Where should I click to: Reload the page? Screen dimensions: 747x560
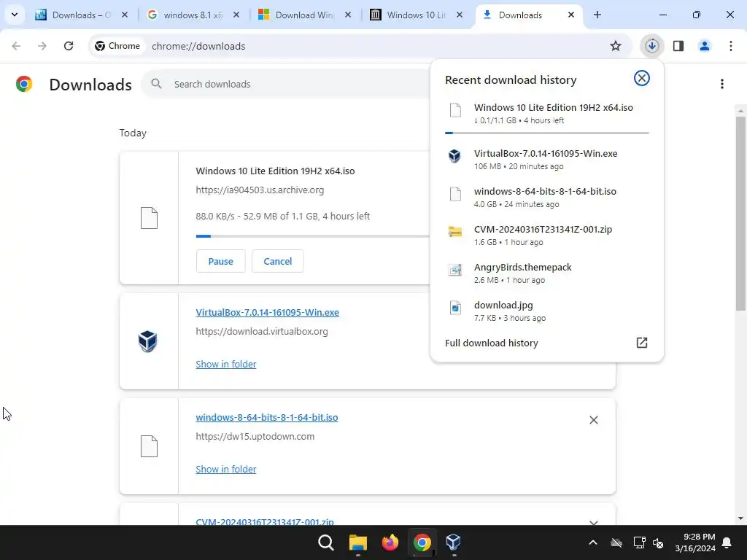click(69, 46)
